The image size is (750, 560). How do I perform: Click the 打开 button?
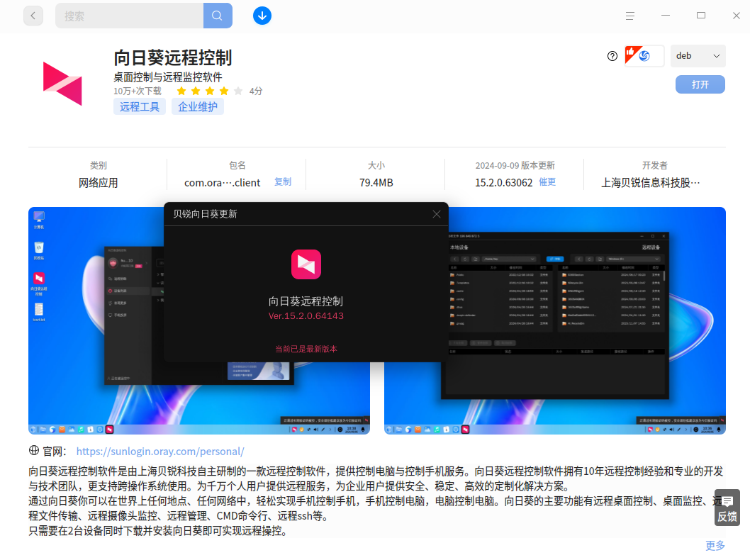click(x=700, y=84)
